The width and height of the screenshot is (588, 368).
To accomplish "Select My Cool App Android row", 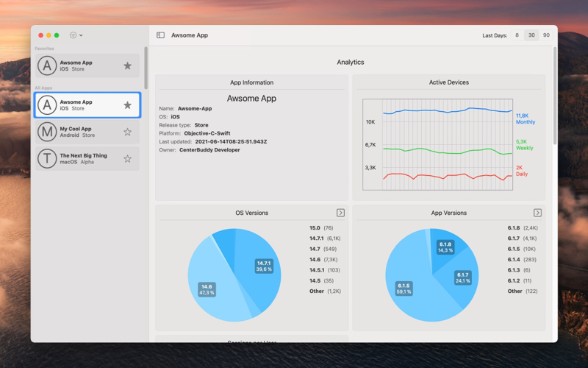I will pyautogui.click(x=87, y=132).
